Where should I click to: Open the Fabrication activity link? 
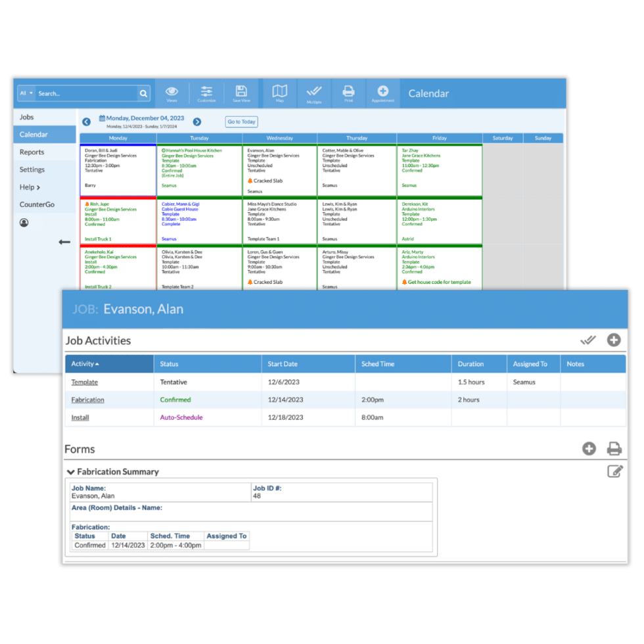[x=87, y=400]
